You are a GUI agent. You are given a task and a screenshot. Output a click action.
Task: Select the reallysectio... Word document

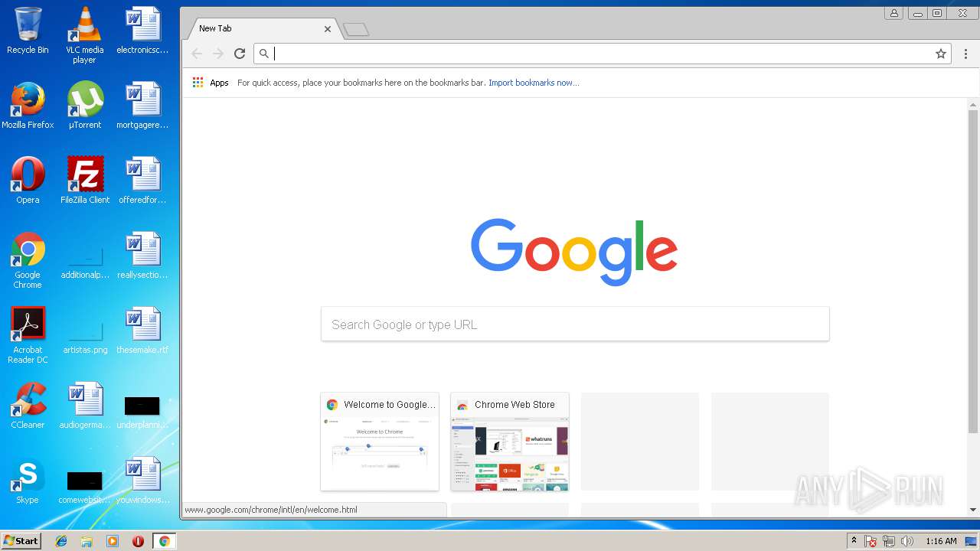142,256
